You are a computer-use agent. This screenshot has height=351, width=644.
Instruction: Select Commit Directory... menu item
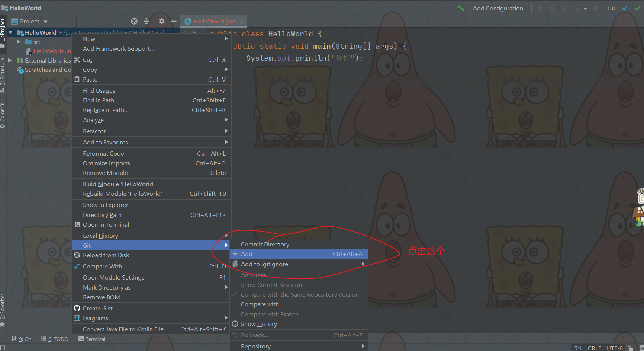[x=299, y=244]
